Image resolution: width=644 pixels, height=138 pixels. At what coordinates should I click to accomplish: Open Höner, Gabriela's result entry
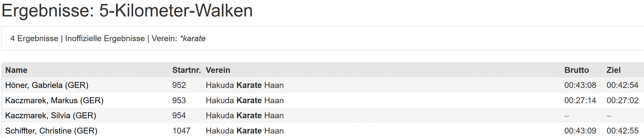[47, 85]
